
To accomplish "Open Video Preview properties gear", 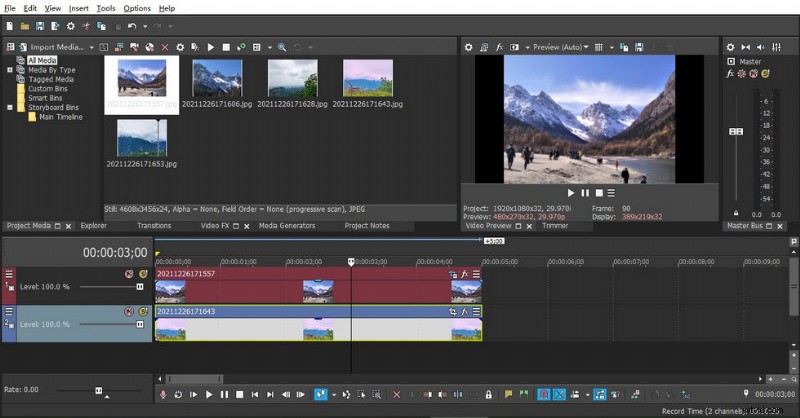I will pos(468,47).
